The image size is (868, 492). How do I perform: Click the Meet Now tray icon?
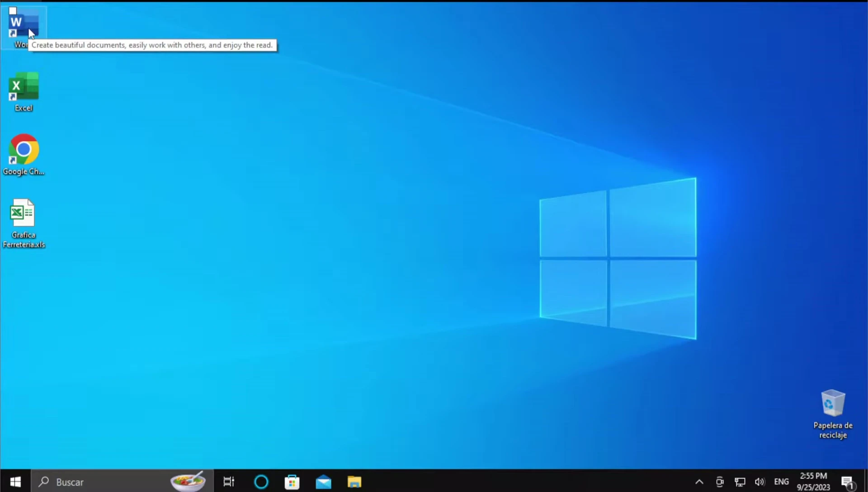click(720, 482)
